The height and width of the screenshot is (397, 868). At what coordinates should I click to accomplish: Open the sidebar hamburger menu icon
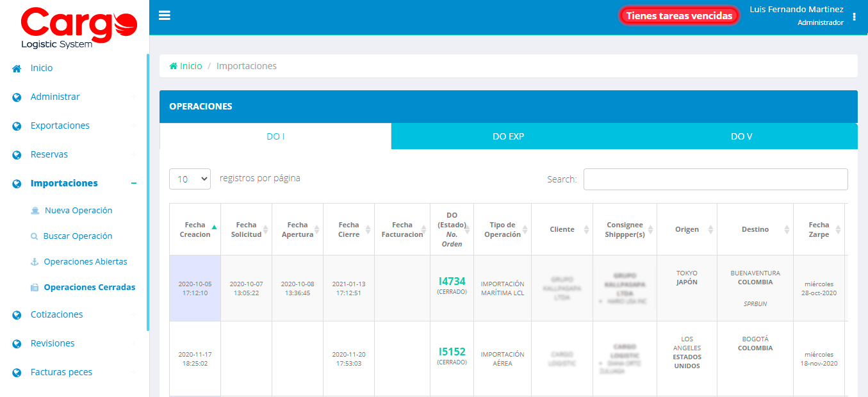tap(165, 15)
